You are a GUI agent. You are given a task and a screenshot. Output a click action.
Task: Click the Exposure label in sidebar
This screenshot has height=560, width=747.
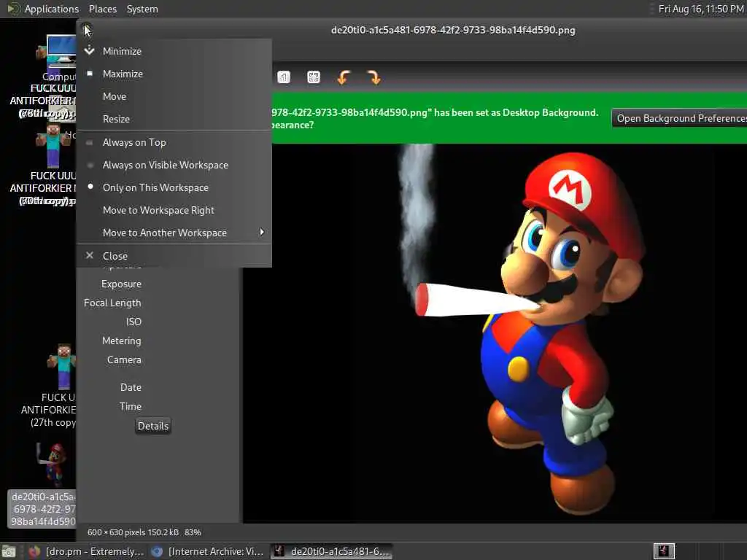[x=122, y=284]
